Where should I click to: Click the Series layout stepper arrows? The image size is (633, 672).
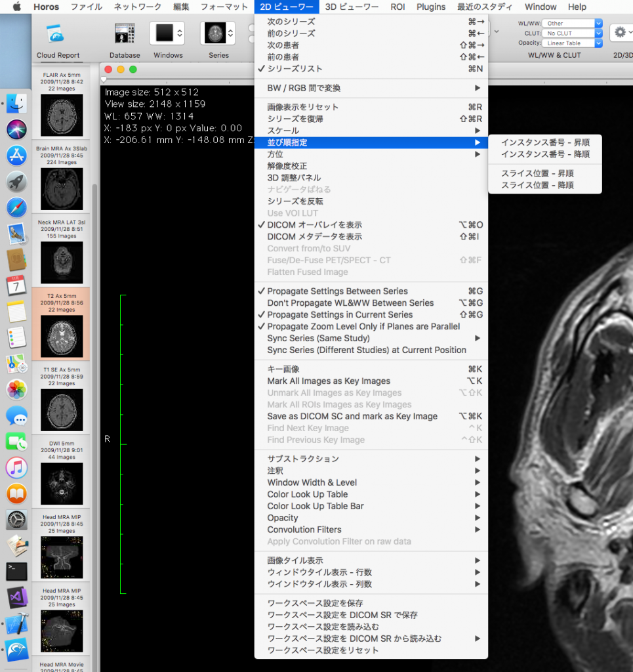(x=230, y=33)
